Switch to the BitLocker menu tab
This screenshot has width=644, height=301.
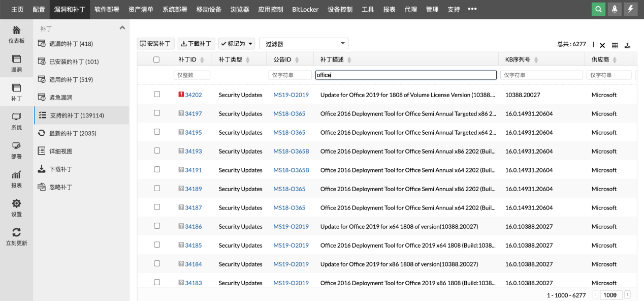[x=305, y=9]
